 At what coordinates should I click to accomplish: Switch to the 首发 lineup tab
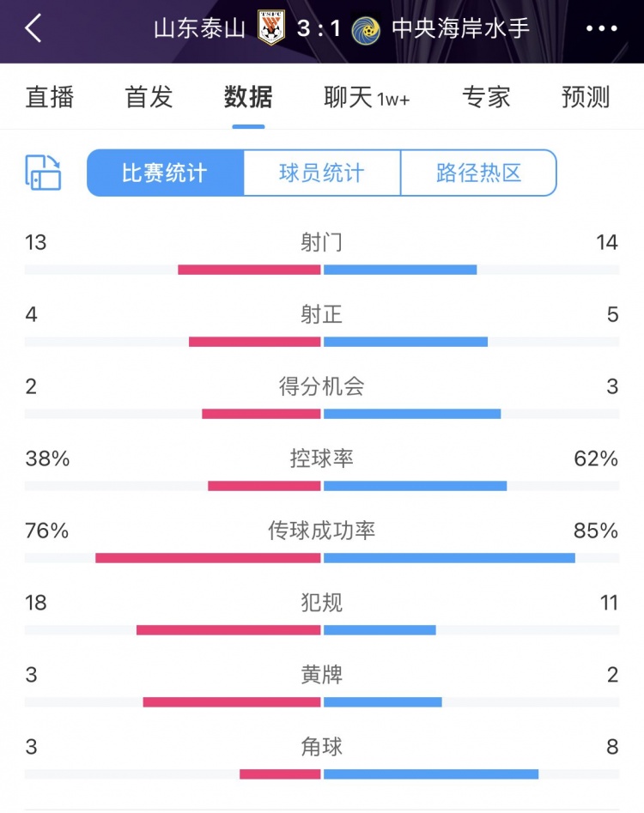149,97
